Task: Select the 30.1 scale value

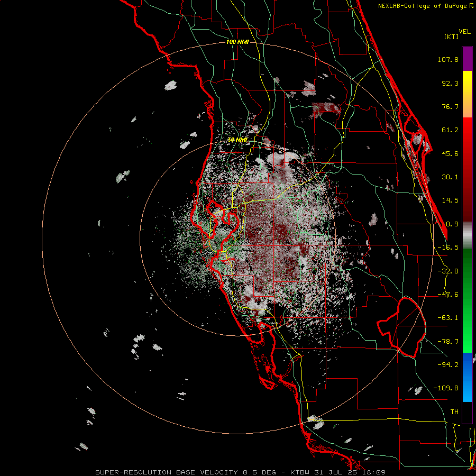Action: (x=450, y=177)
